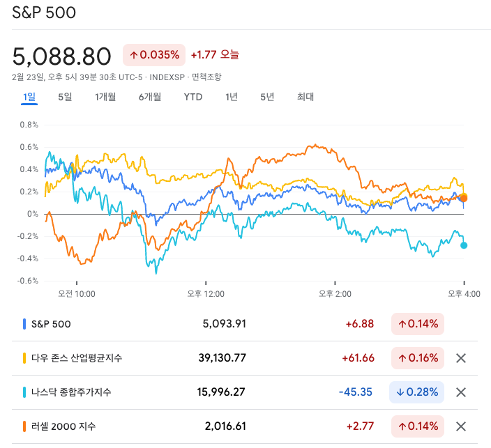Open the 6개월 range tab
491x448 pixels.
click(x=150, y=97)
